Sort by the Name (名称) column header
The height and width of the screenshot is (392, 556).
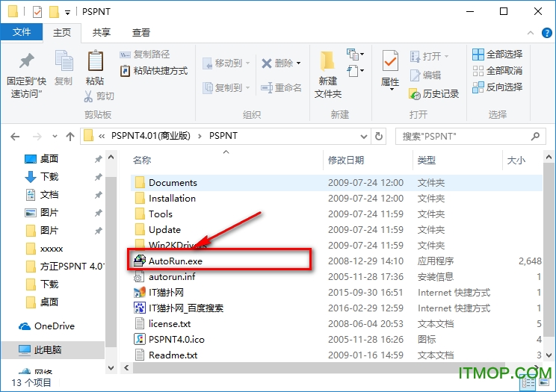pos(142,161)
